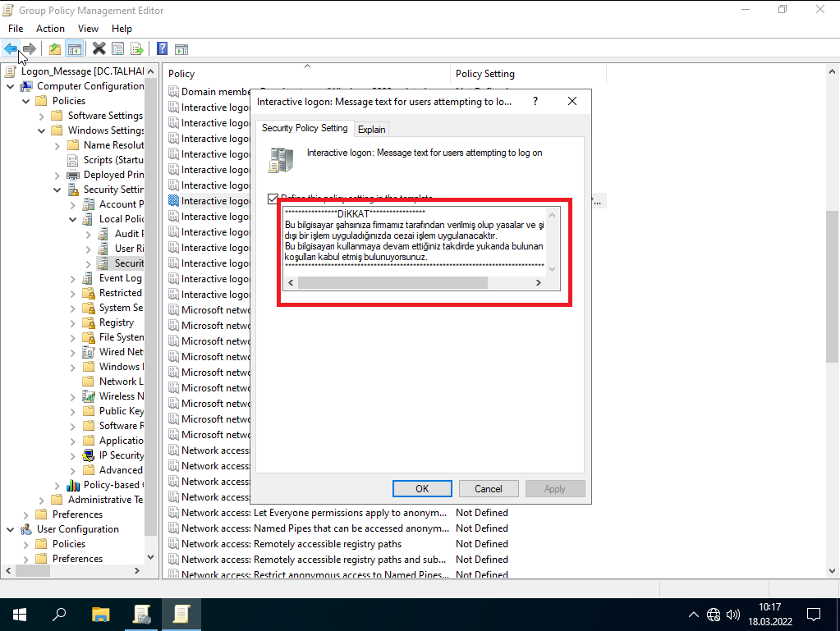Open the Action menu
Image resolution: width=840 pixels, height=631 pixels.
50,29
